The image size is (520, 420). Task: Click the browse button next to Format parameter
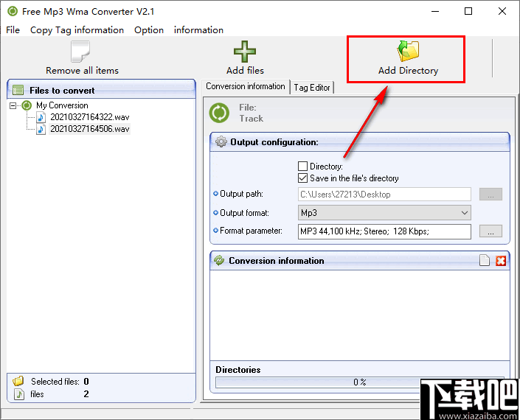490,231
